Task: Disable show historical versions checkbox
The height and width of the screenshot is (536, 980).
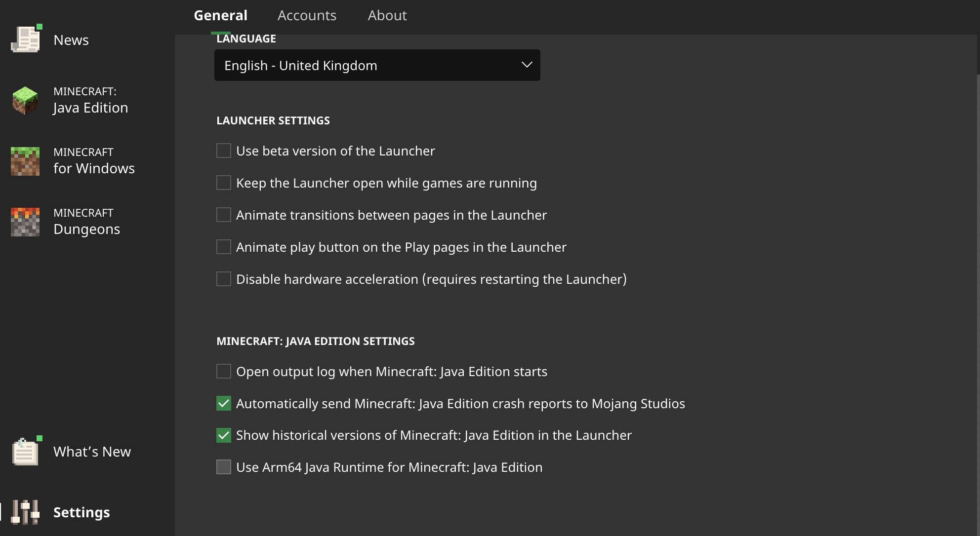Action: tap(224, 435)
